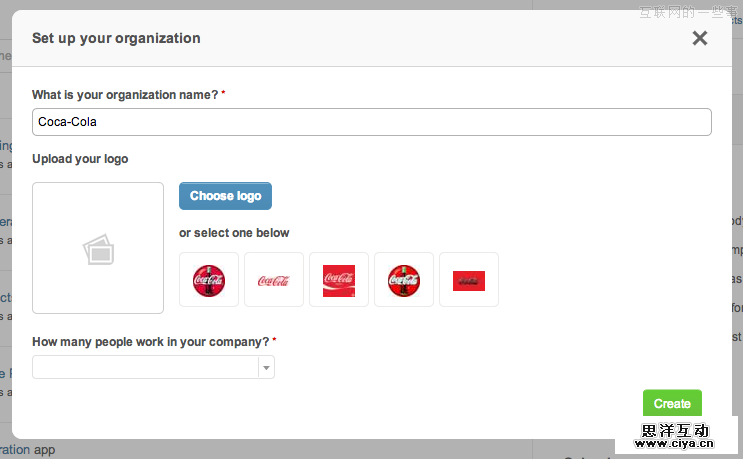Click the 'Set up your organization' title
The image size is (743, 459).
coord(116,38)
